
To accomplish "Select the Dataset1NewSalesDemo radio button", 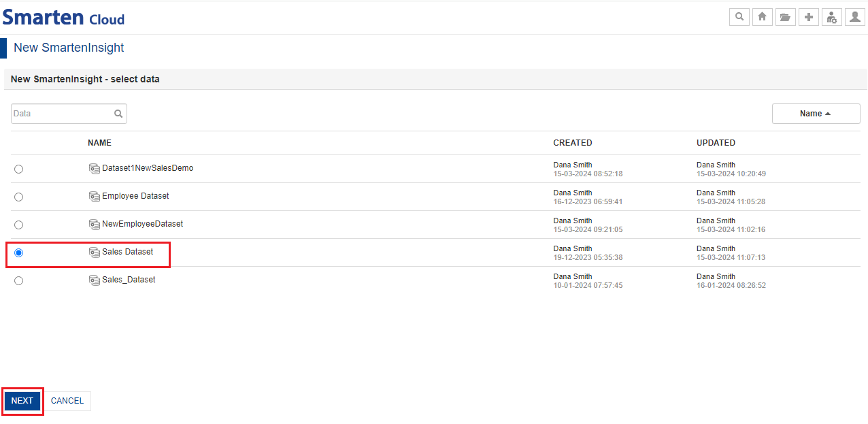I will point(18,169).
